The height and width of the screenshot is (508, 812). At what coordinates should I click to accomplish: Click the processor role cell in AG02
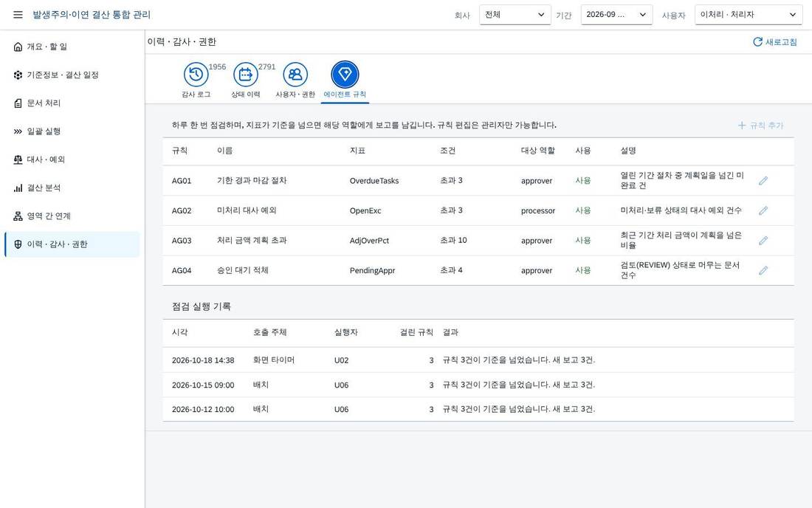[x=538, y=210]
